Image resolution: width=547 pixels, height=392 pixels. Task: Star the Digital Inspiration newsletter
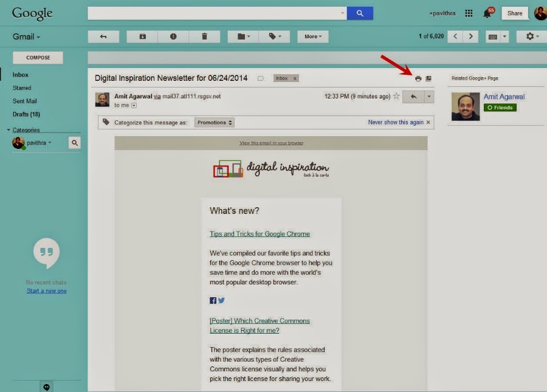pos(396,96)
